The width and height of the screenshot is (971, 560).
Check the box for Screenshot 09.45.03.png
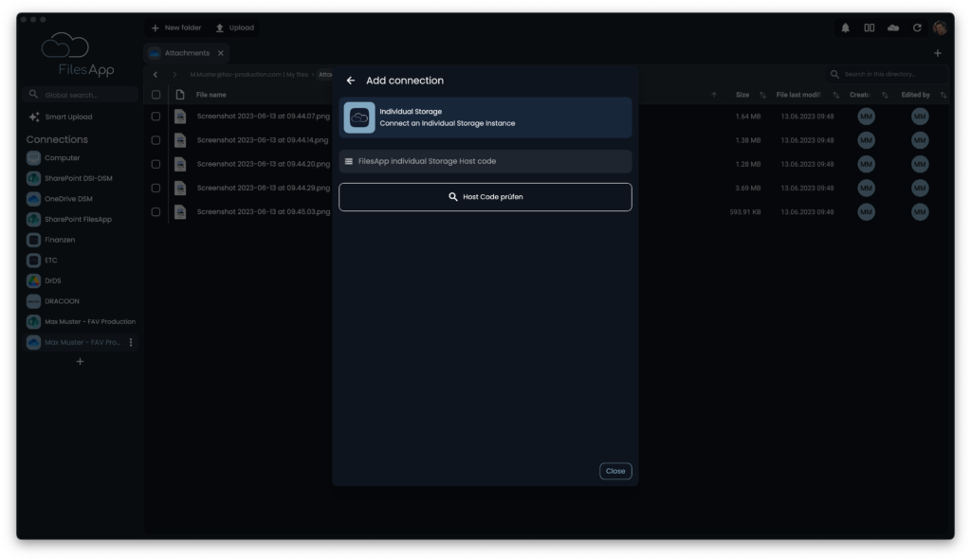coord(156,211)
